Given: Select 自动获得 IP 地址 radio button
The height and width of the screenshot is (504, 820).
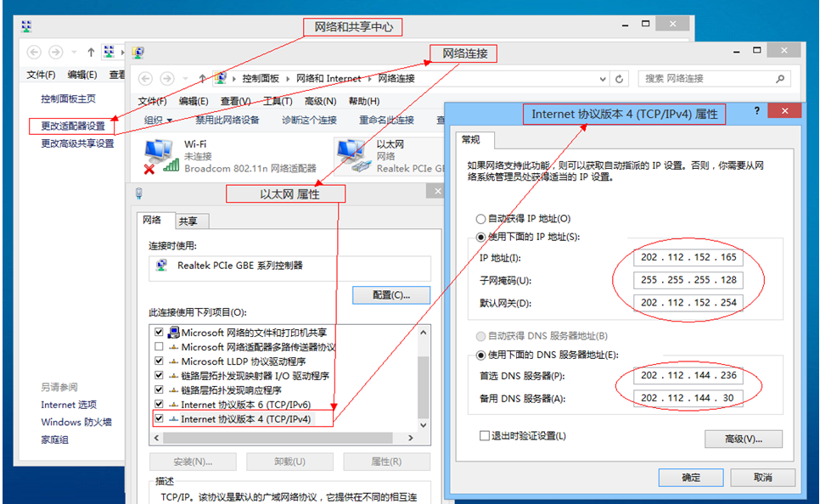Looking at the screenshot, I should (481, 219).
